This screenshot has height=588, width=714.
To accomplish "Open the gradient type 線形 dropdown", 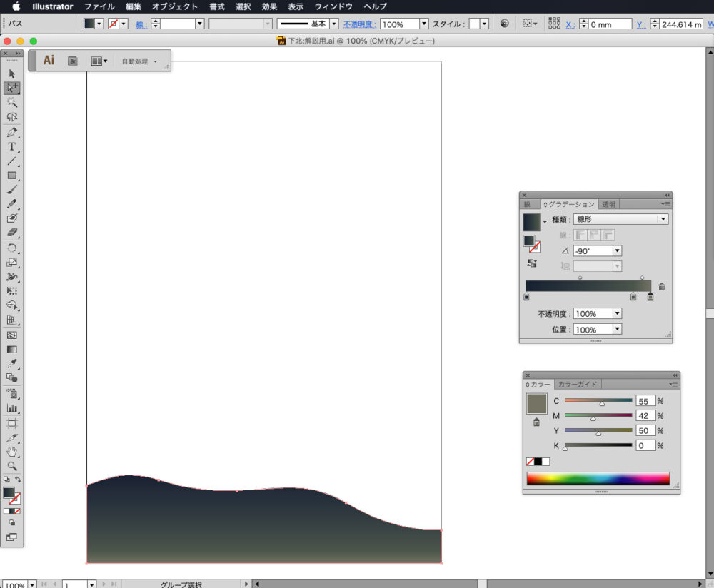I will click(663, 220).
